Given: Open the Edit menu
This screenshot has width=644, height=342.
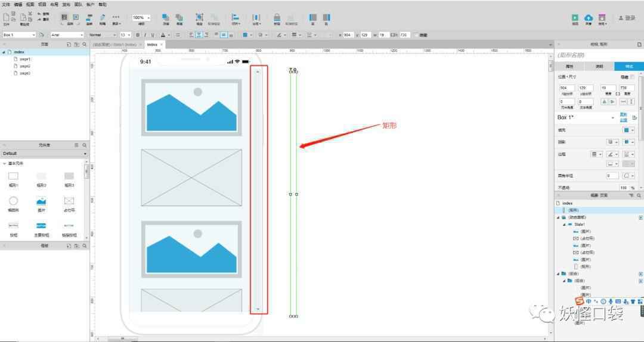Looking at the screenshot, I should coord(18,5).
